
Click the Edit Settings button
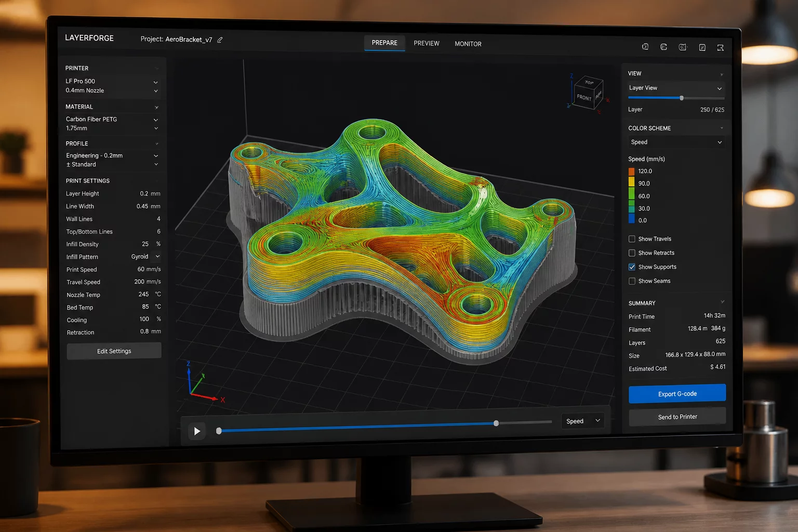tap(114, 351)
